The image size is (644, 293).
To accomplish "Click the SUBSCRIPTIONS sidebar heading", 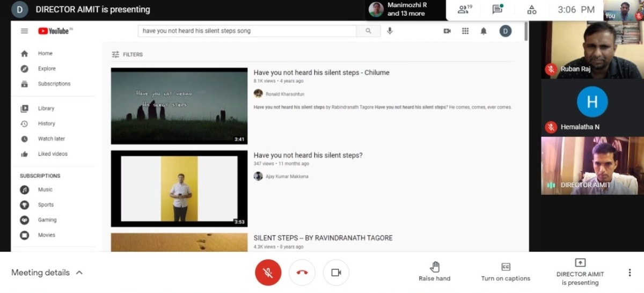I will 40,176.
